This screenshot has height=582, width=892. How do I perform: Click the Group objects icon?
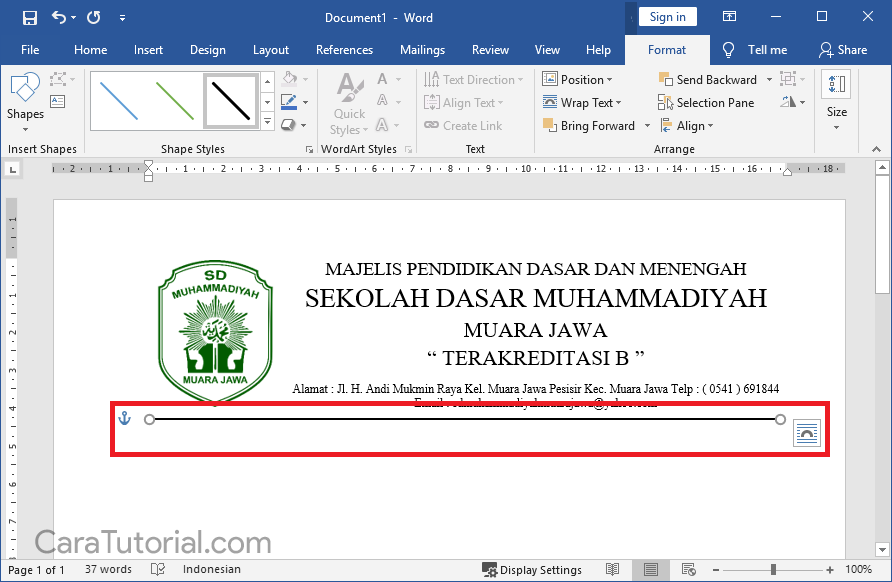[788, 79]
